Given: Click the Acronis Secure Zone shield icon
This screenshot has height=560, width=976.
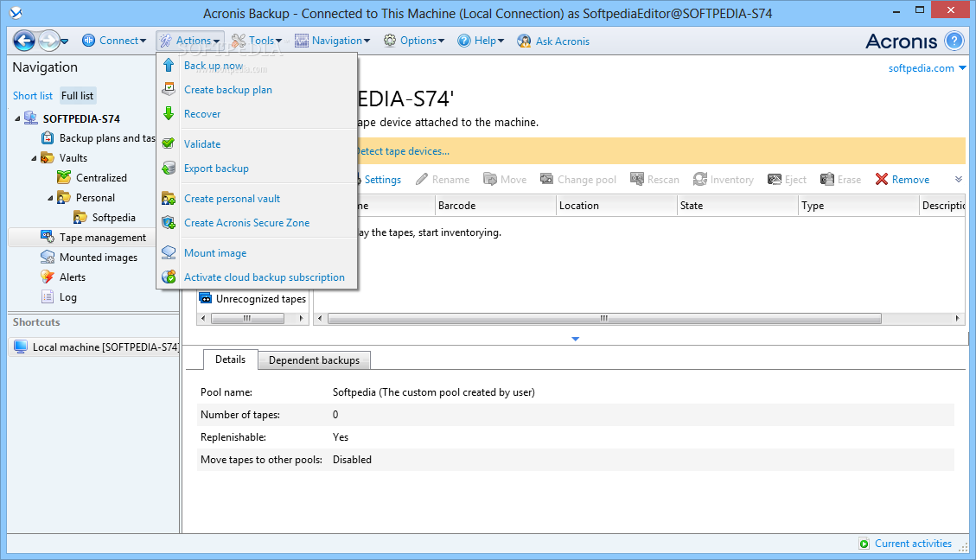Looking at the screenshot, I should pos(169,222).
